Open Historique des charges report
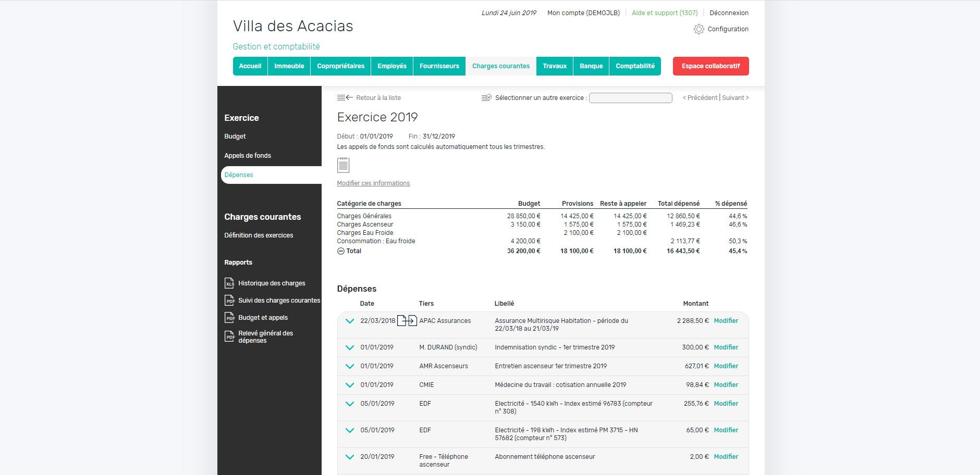This screenshot has height=475, width=980. 272,283
